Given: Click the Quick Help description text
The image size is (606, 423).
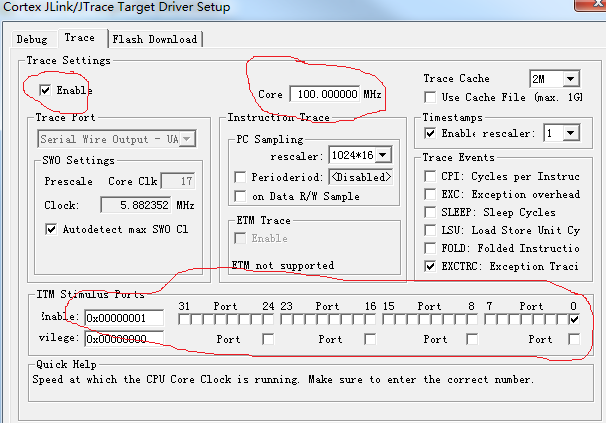Looking at the screenshot, I should [283, 379].
